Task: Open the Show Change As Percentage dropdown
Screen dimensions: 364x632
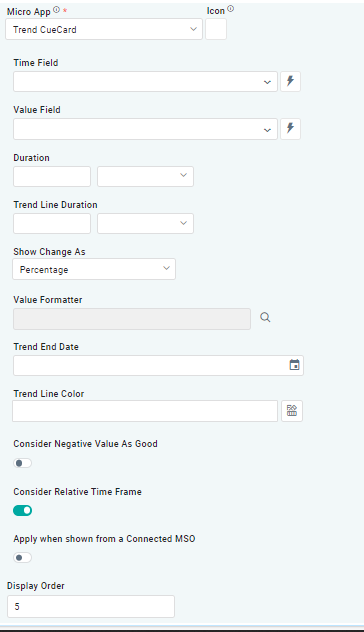Action: (94, 269)
